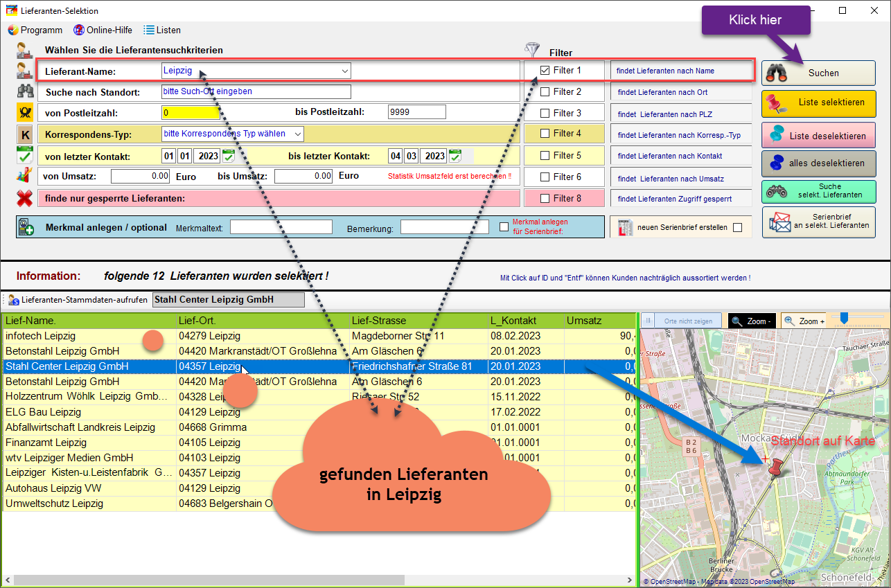Click binoculars icon beside Suche nach Standort
This screenshot has width=891, height=588.
(25, 91)
